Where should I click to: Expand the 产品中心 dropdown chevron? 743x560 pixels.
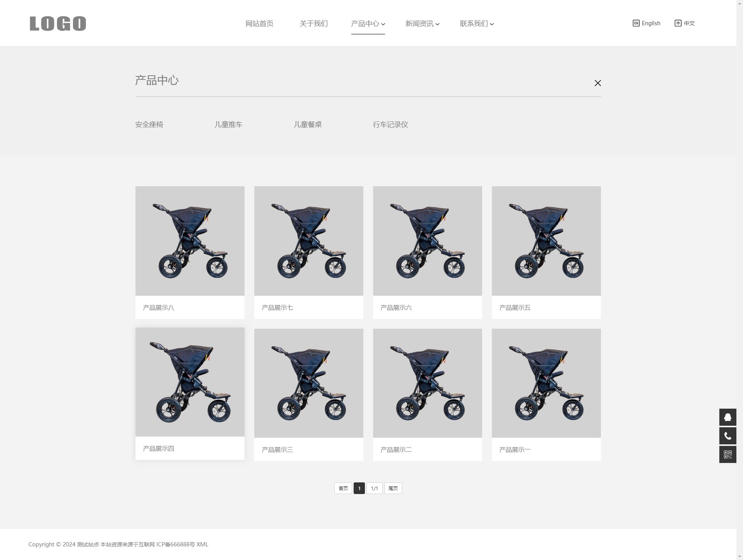(x=383, y=24)
